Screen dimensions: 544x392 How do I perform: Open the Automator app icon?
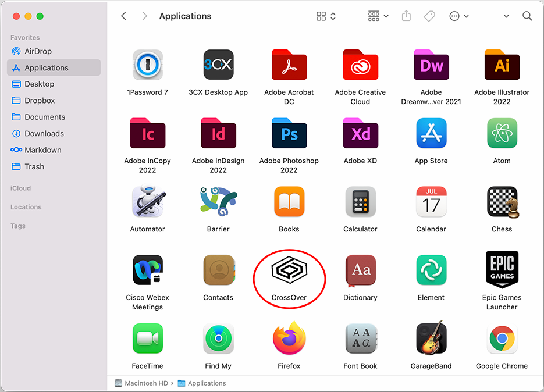(147, 203)
